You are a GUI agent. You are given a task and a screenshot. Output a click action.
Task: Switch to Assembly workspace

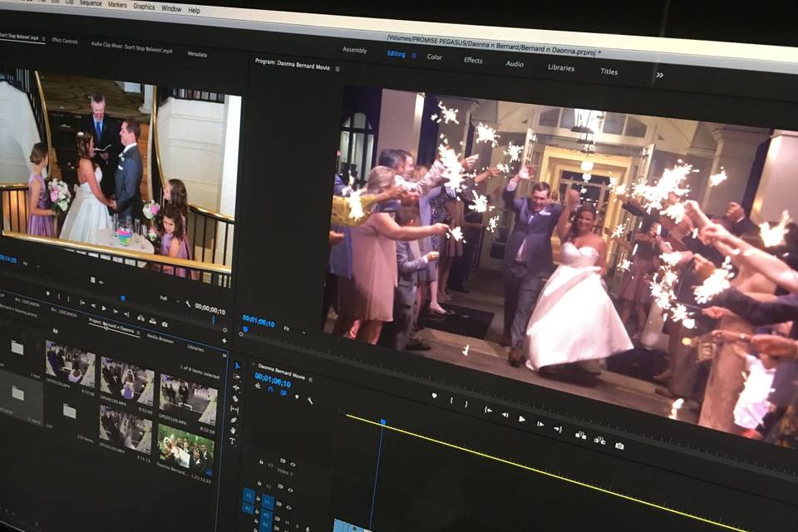tap(355, 50)
